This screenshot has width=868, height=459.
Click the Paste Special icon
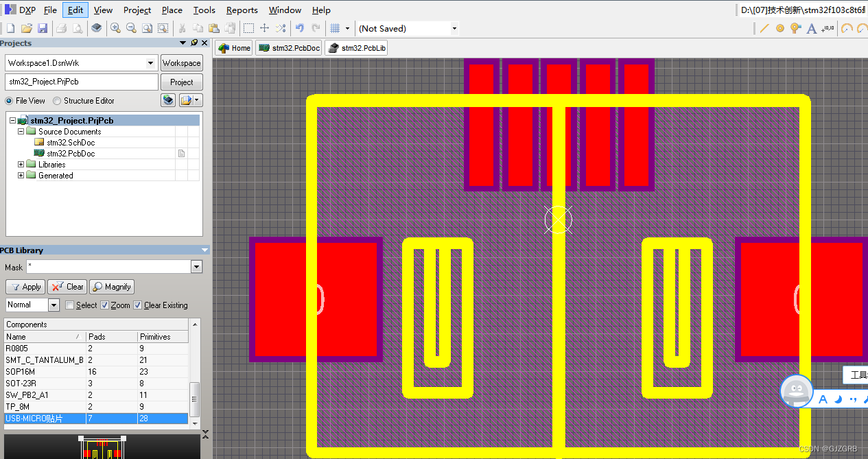point(229,28)
